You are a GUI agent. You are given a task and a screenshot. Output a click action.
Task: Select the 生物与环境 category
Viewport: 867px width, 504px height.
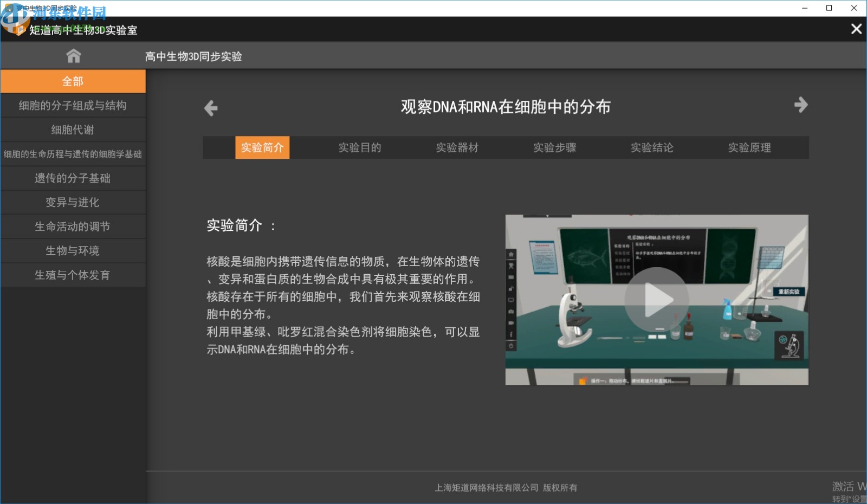73,251
